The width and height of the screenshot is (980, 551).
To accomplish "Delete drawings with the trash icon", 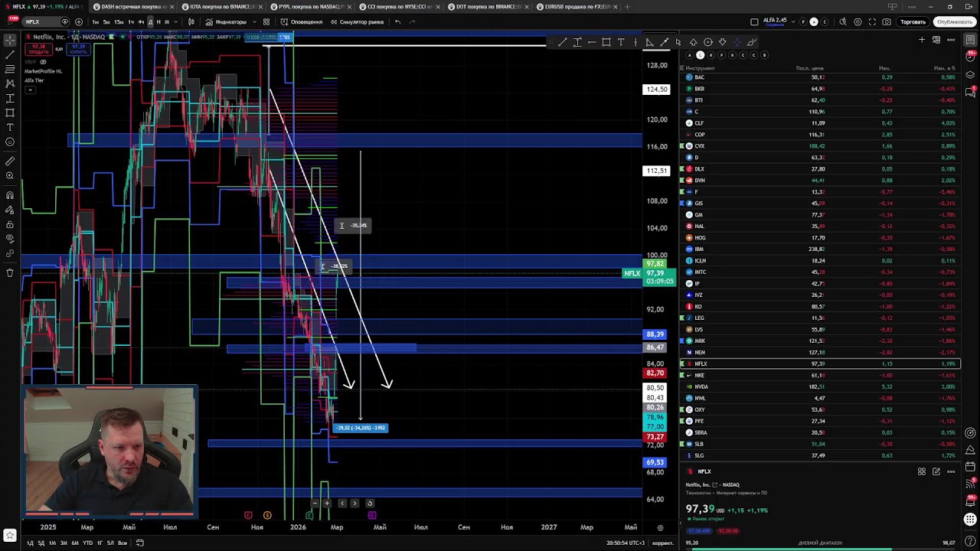I will 10,272.
